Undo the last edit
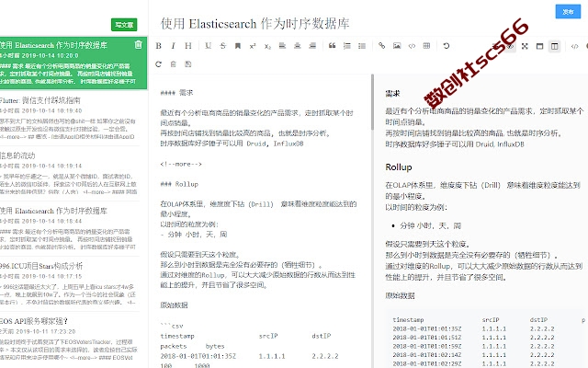 click(x=447, y=46)
